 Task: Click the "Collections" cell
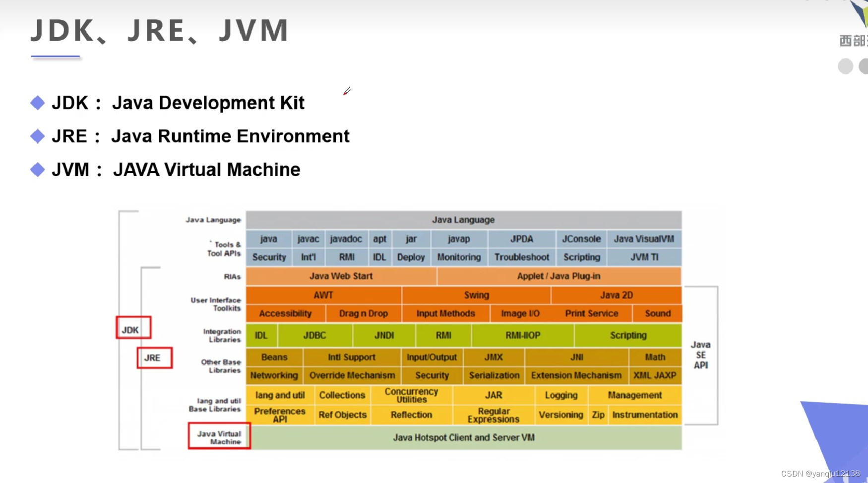click(342, 395)
